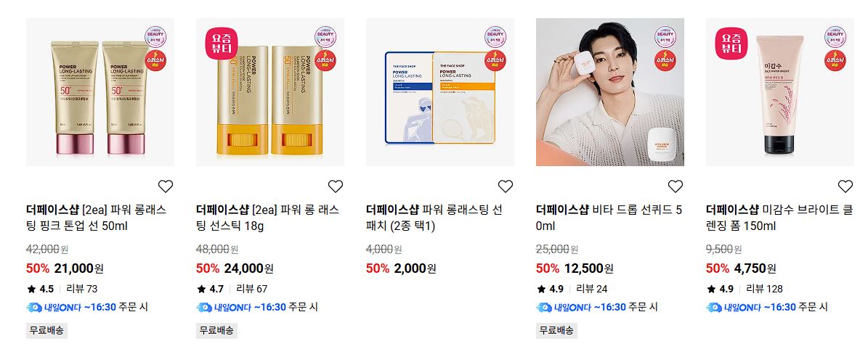Toggle heart on 선스틱 18g product
Image resolution: width=868 pixels, height=349 pixels.
tap(336, 186)
